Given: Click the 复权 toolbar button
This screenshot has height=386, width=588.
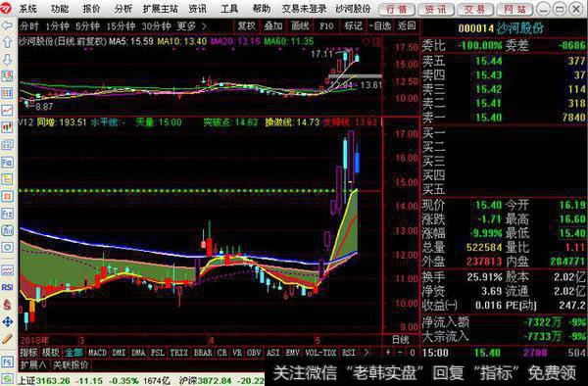Looking at the screenshot, I should [246, 25].
